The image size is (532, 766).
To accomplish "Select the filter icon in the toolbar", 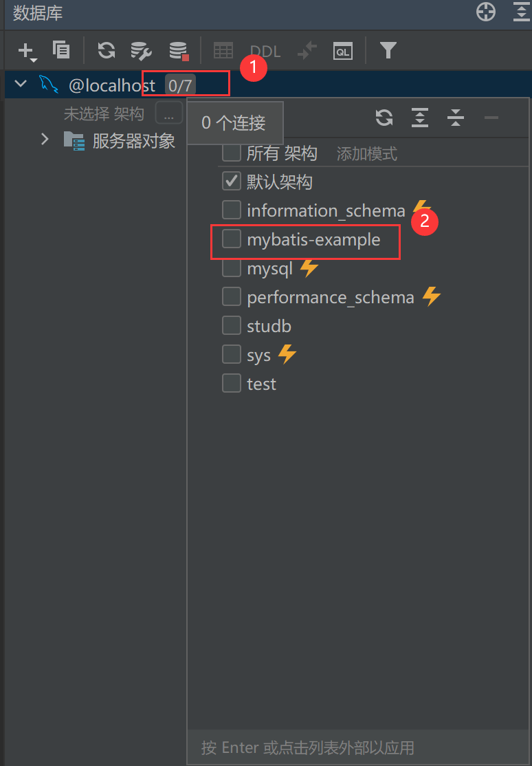I will 388,50.
